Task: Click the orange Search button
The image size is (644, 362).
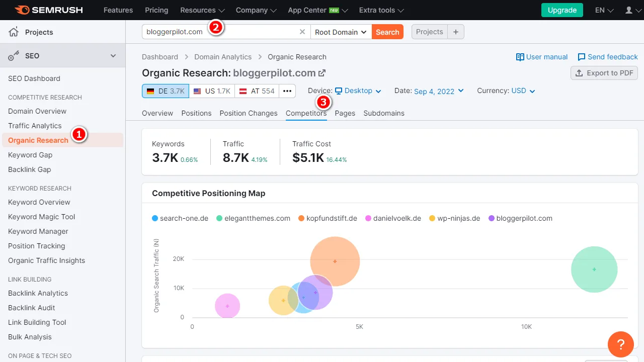Action: coord(387,32)
